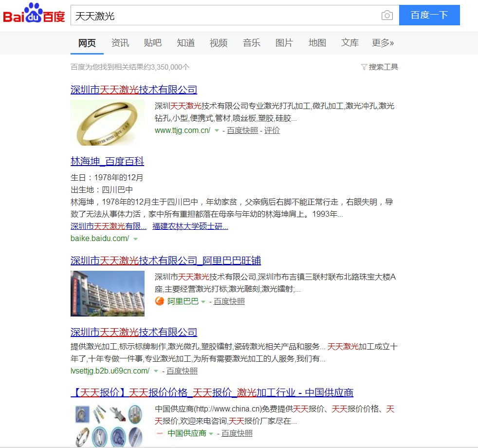Open 百度快照 for 中国供应商 result
The height and width of the screenshot is (448, 478).
pos(237,433)
